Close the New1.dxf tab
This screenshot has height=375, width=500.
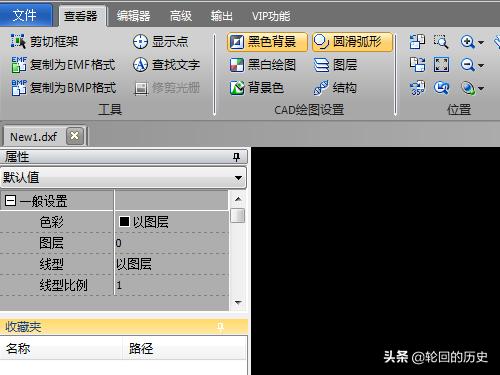point(75,136)
